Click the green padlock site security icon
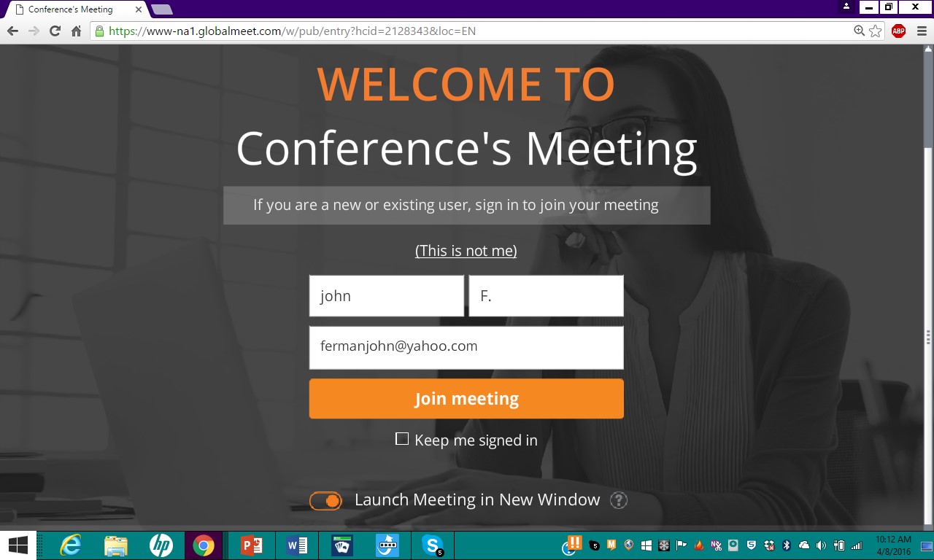Screen dimensions: 934x560 [99, 31]
